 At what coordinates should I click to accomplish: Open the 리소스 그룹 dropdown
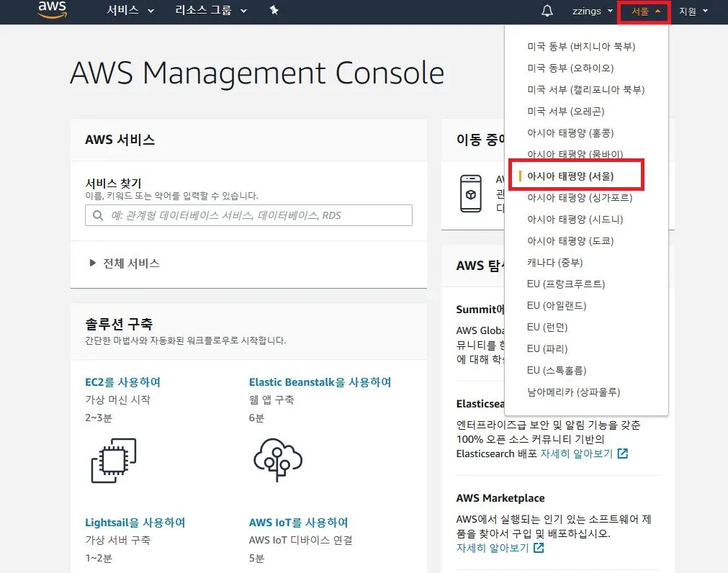point(211,11)
